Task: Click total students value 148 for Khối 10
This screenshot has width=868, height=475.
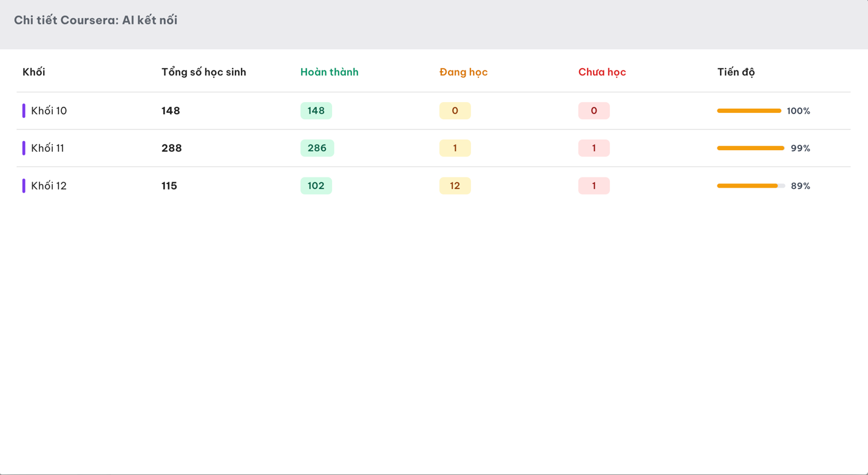Action: (x=171, y=111)
